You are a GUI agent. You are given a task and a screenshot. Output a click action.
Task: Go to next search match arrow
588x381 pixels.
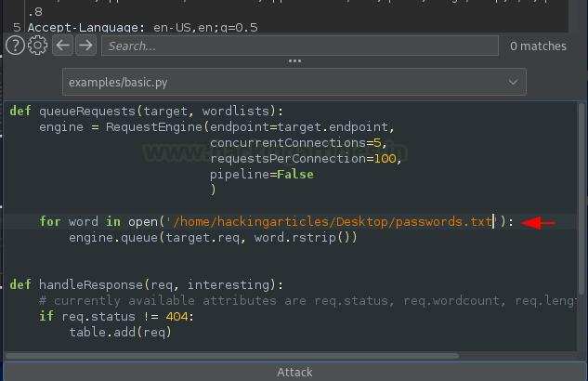85,46
